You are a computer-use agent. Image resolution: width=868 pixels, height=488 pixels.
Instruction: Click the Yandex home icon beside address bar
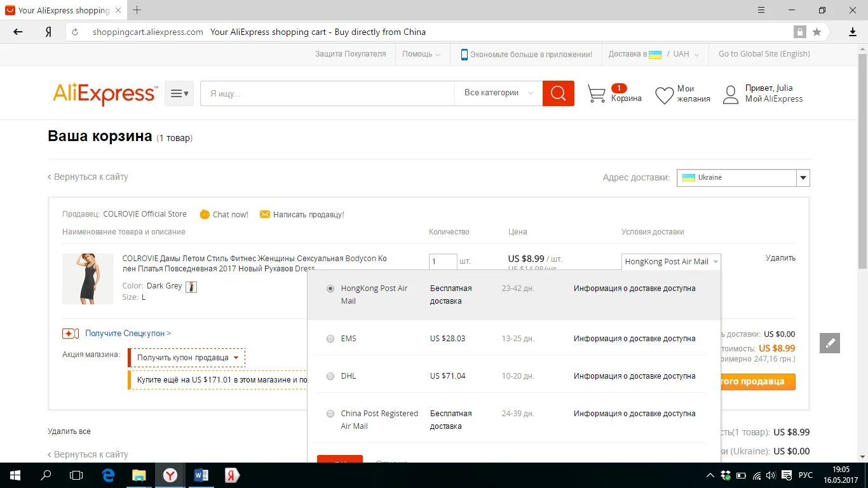(x=48, y=32)
